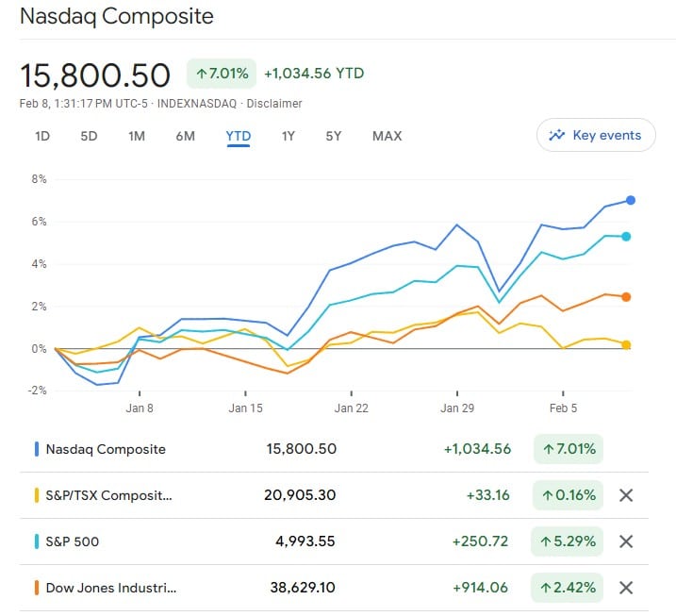Click the Jan 15 axis label
Image resolution: width=676 pixels, height=616 pixels.
point(245,408)
